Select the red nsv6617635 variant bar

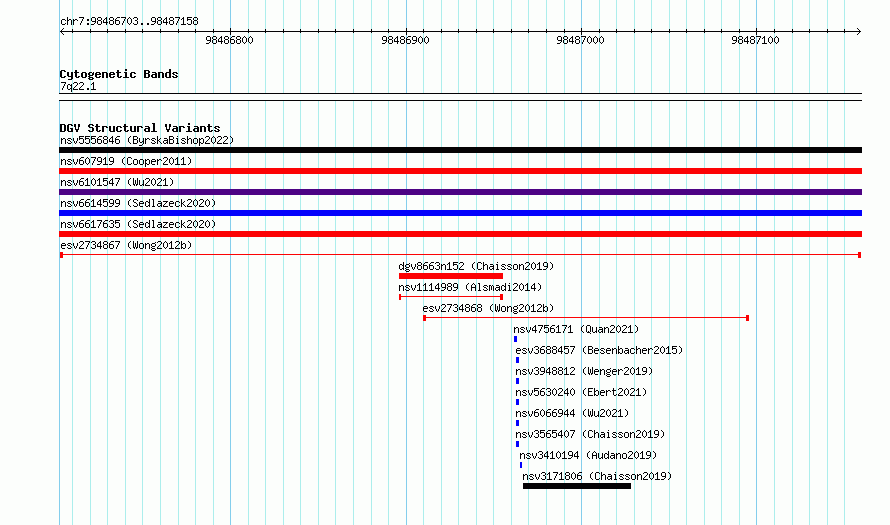(x=460, y=234)
